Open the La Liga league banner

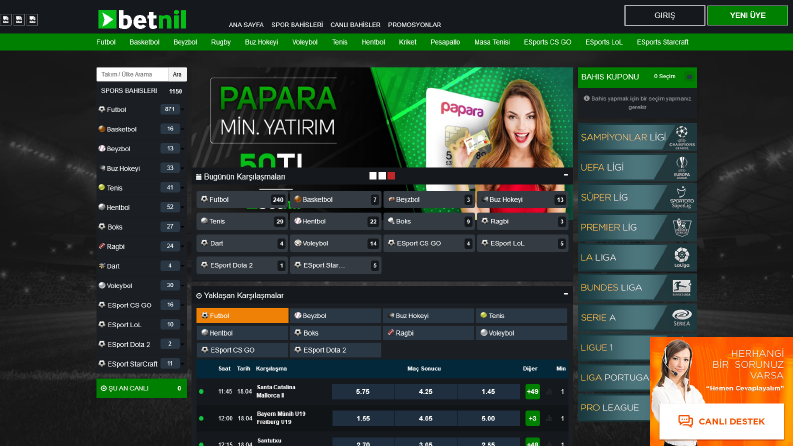click(637, 257)
